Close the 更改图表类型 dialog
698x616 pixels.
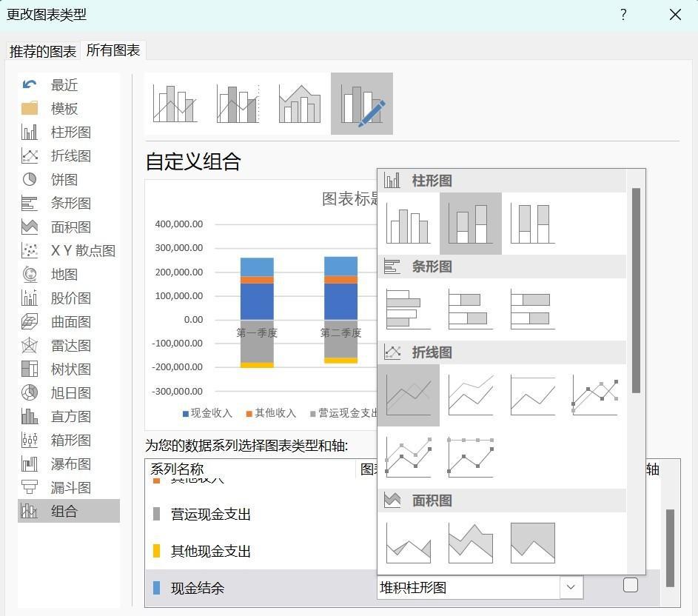(x=675, y=15)
